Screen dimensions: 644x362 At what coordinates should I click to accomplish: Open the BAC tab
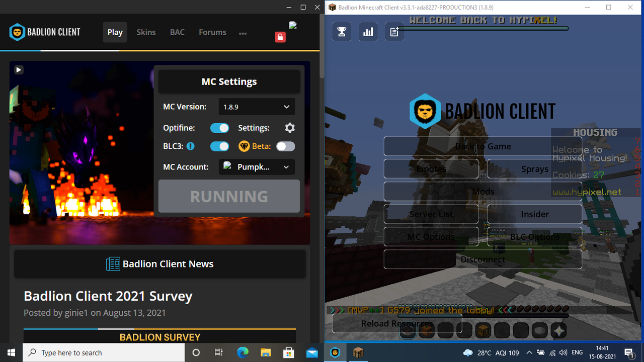(177, 32)
